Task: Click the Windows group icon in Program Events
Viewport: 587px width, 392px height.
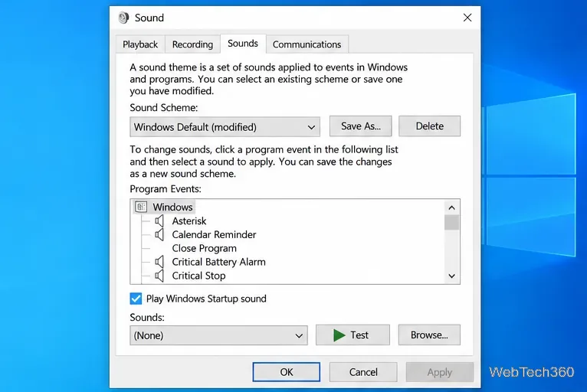Action: [141, 207]
